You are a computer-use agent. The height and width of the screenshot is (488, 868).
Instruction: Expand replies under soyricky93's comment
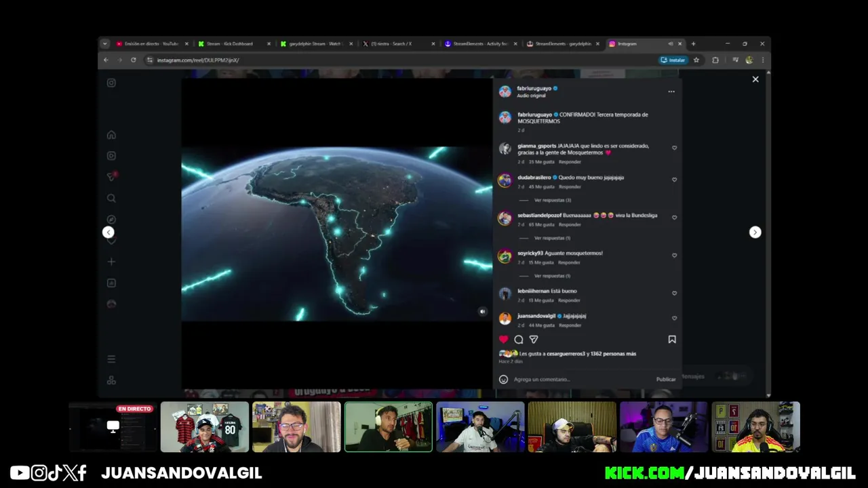pyautogui.click(x=552, y=276)
